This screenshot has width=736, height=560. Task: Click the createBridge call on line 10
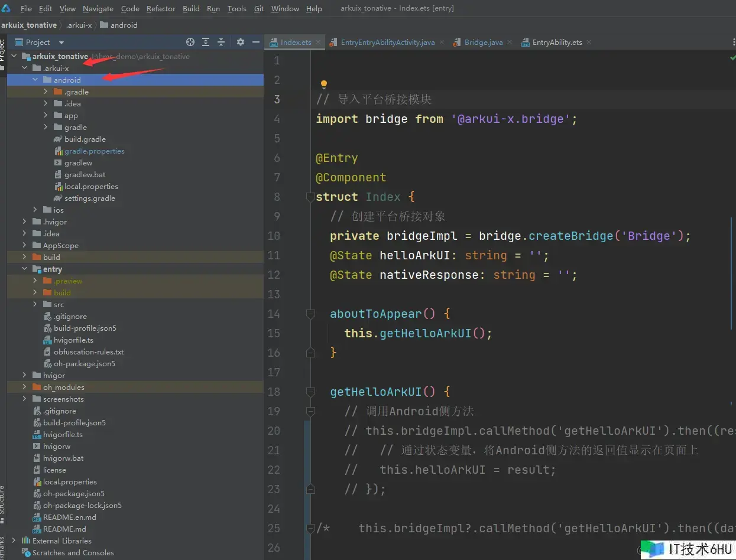tap(570, 236)
